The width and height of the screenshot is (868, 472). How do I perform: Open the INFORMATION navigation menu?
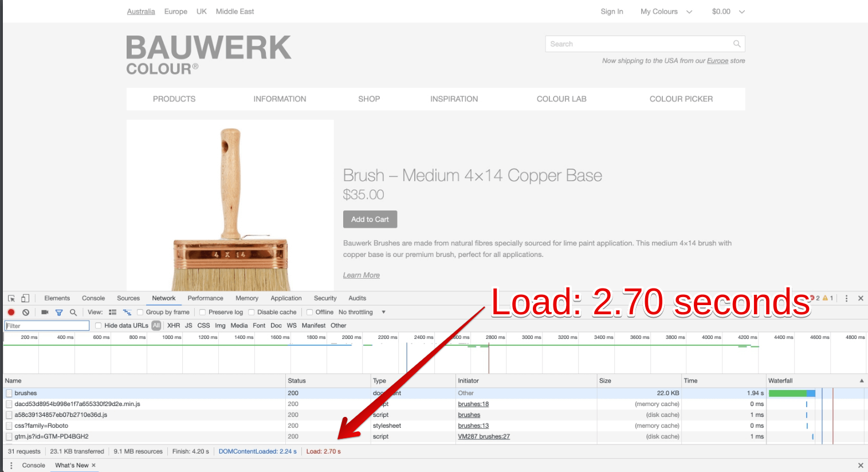pos(280,99)
